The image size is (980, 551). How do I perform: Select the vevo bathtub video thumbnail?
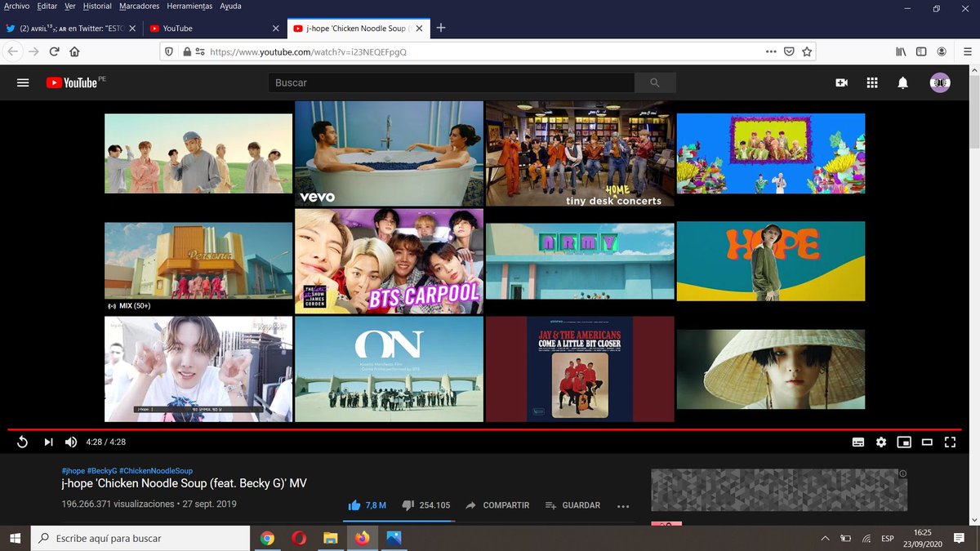[x=389, y=153]
